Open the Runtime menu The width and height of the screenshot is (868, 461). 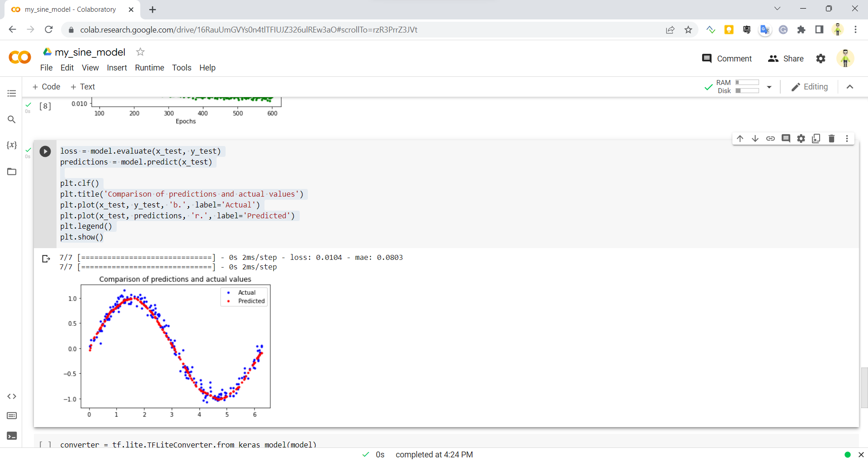[149, 68]
